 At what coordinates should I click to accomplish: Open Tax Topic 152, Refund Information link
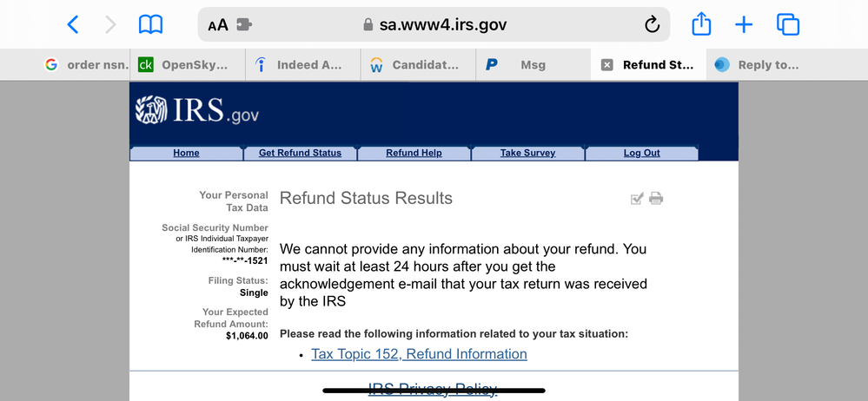(x=419, y=354)
